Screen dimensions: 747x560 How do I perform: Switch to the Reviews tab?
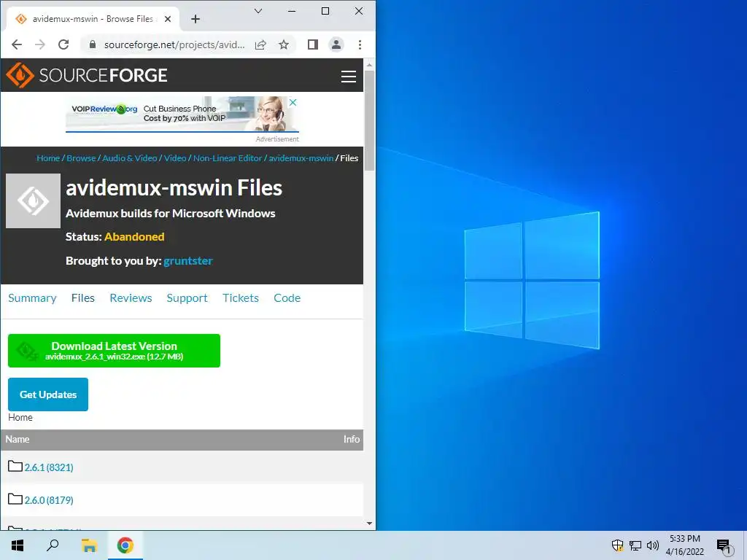pyautogui.click(x=131, y=298)
